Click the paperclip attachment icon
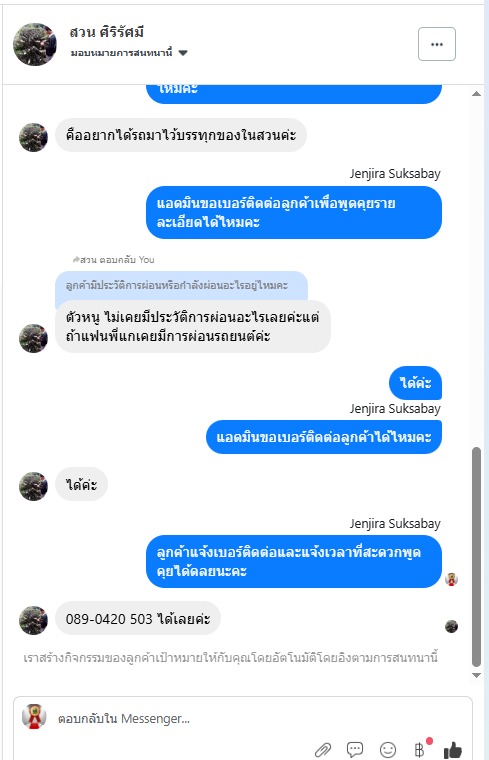The width and height of the screenshot is (489, 760). tap(323, 750)
